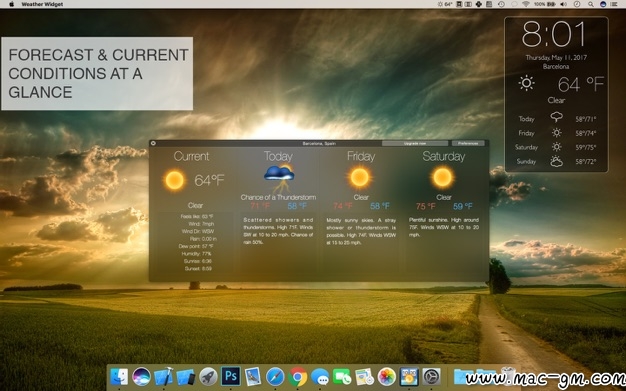Open the Apple menu
The height and width of the screenshot is (391, 626).
coord(12,4)
